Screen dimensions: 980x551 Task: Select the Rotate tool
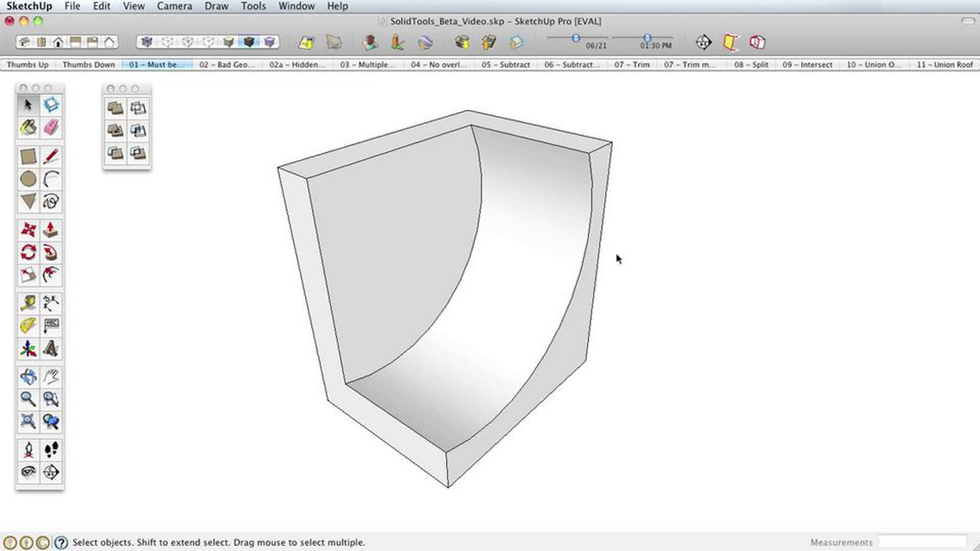(28, 252)
